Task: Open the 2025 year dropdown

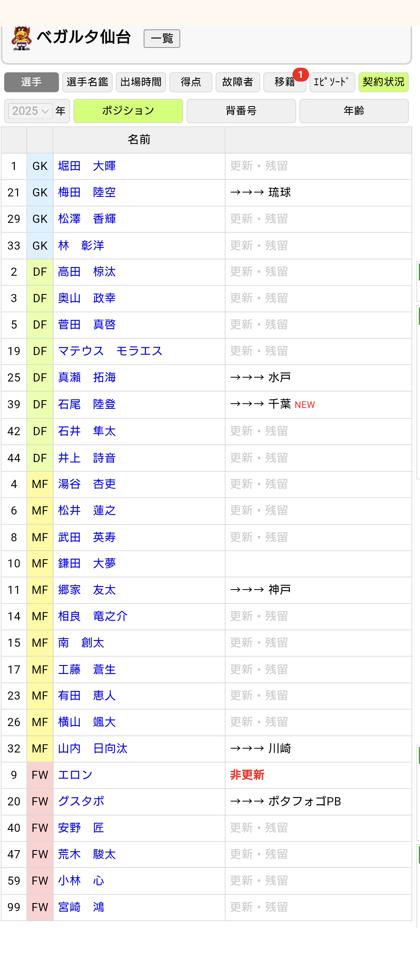Action: tap(30, 111)
